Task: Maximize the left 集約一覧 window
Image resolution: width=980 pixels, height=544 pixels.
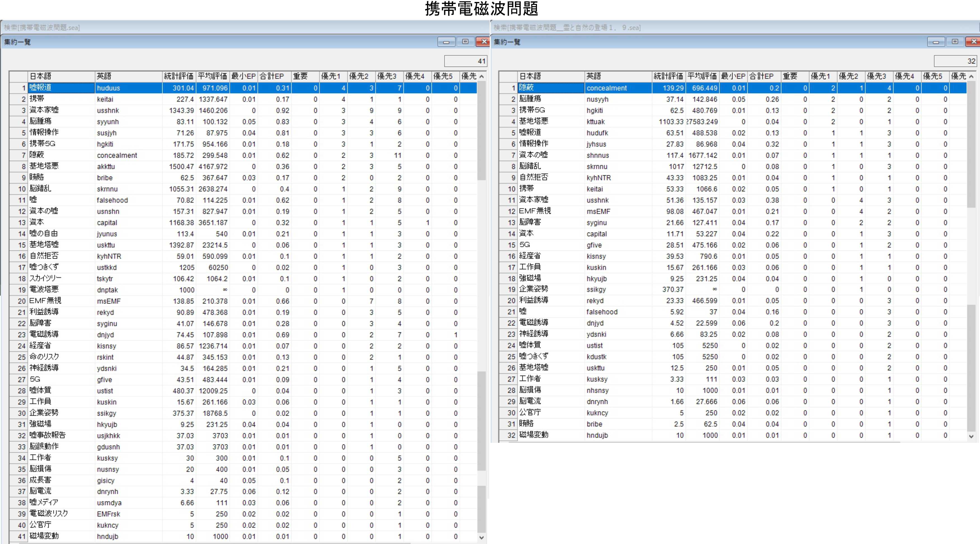Action: pos(465,42)
